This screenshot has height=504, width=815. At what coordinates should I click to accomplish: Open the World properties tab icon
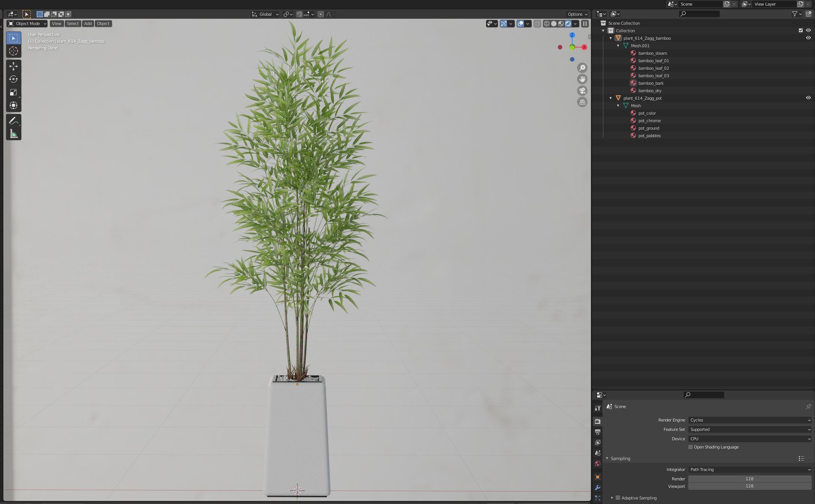tap(598, 464)
